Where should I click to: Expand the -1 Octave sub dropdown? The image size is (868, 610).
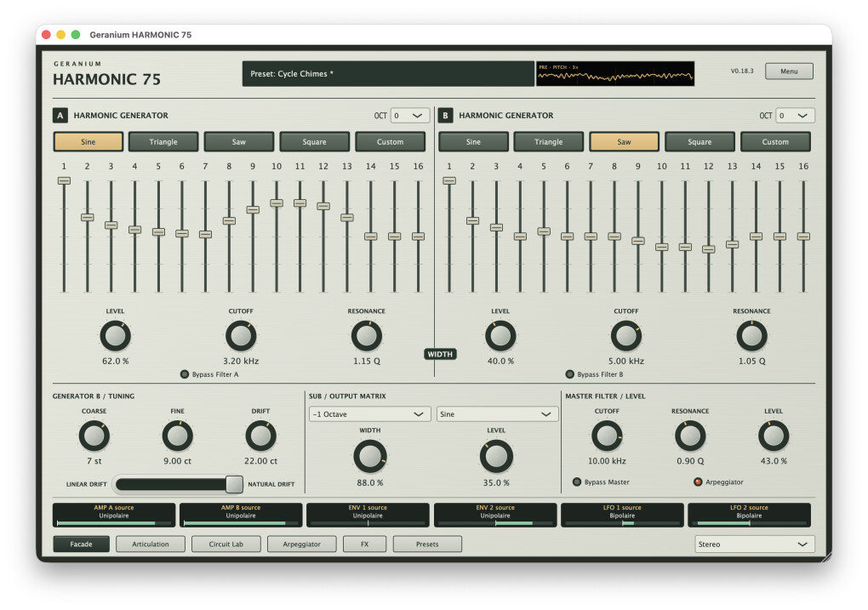click(370, 414)
